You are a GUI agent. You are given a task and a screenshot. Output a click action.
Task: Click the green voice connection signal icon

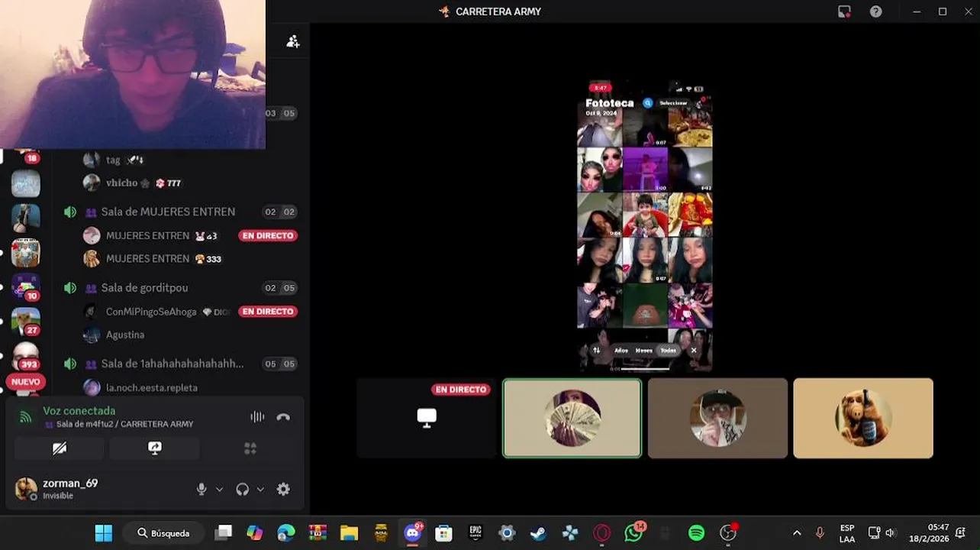coord(26,417)
